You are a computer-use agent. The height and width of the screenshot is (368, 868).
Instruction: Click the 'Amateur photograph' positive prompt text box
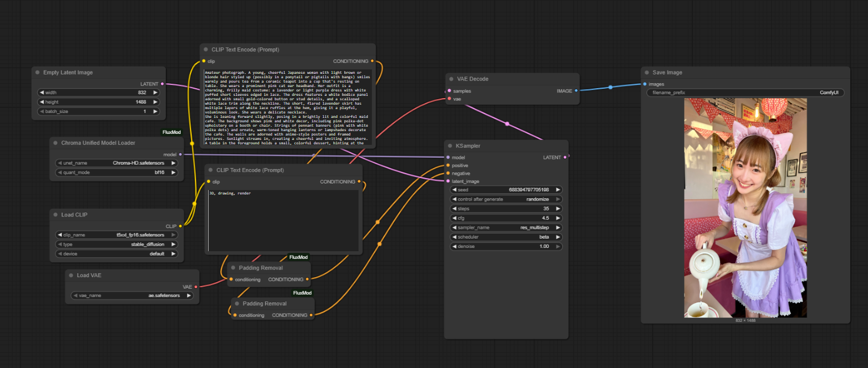pos(287,107)
